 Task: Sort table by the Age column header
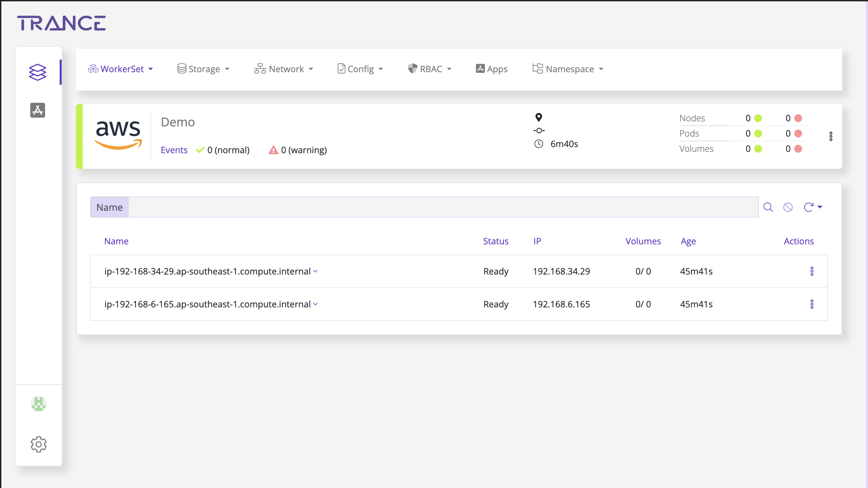pos(688,241)
